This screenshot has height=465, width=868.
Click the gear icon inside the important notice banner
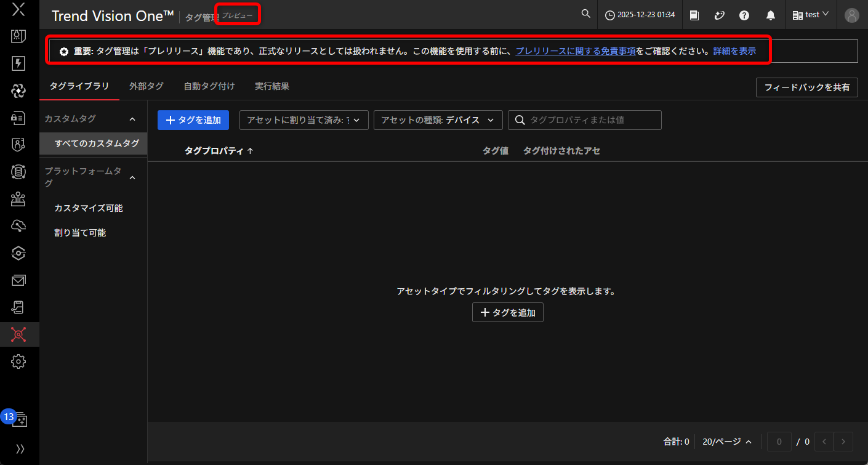[x=64, y=51]
